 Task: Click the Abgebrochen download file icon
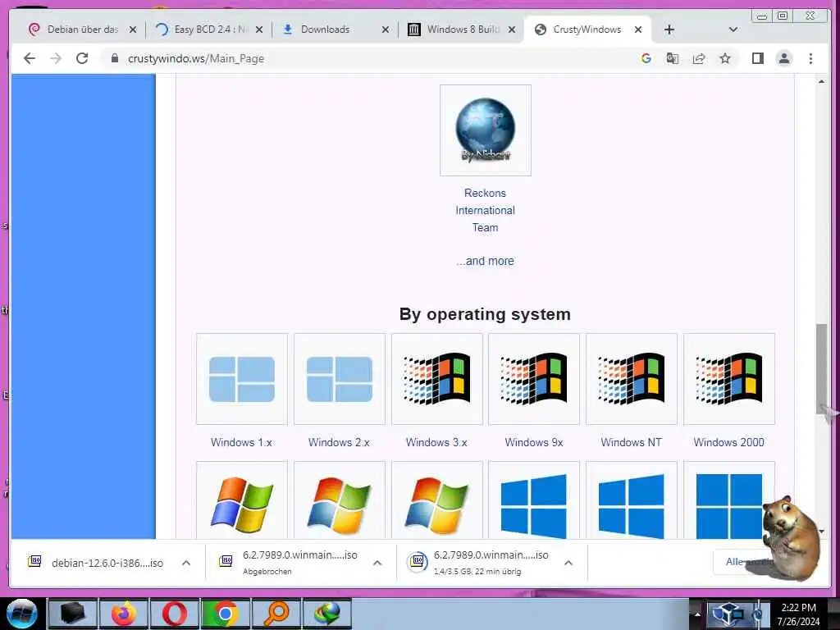(226, 561)
